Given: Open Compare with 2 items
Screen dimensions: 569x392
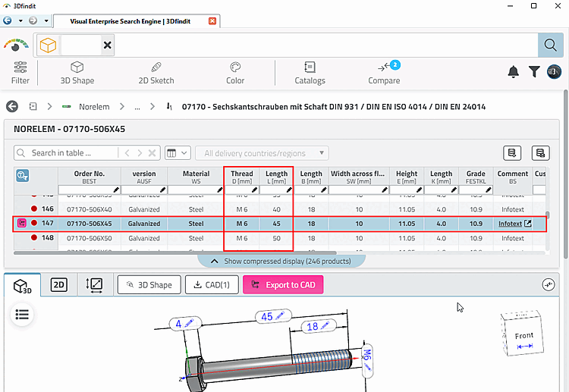Looking at the screenshot, I should tap(385, 73).
